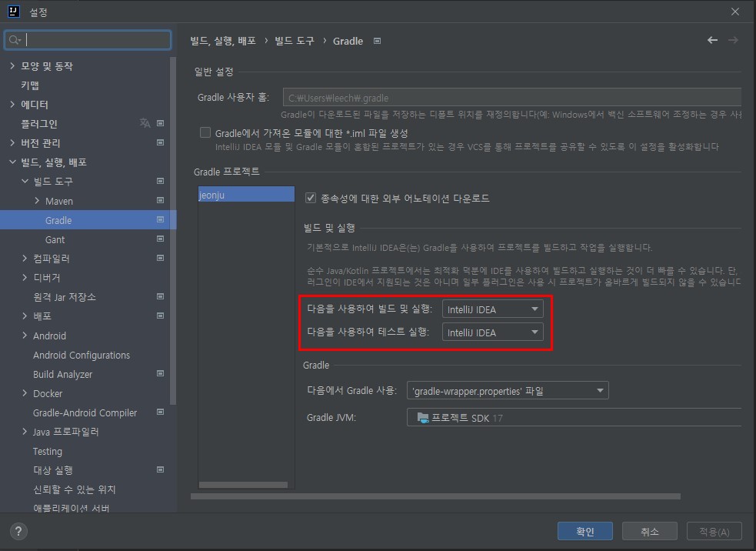Select Android Configurations in settings tree
756x551 pixels.
(82, 355)
